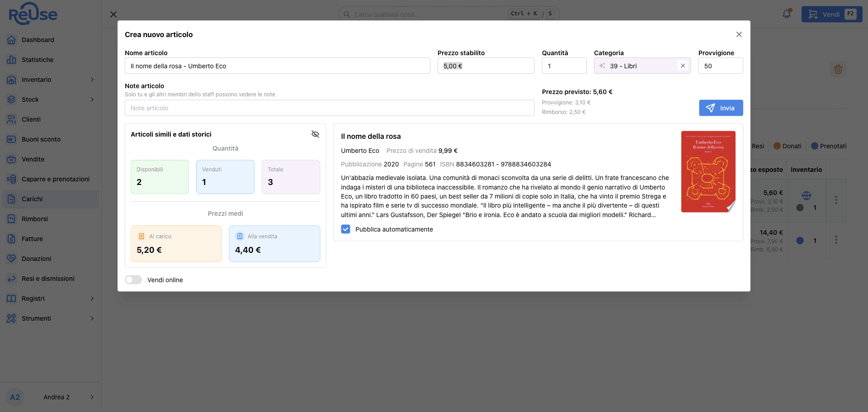868x412 pixels.
Task: Open the Andrea 2 account menu
Action: (51, 397)
